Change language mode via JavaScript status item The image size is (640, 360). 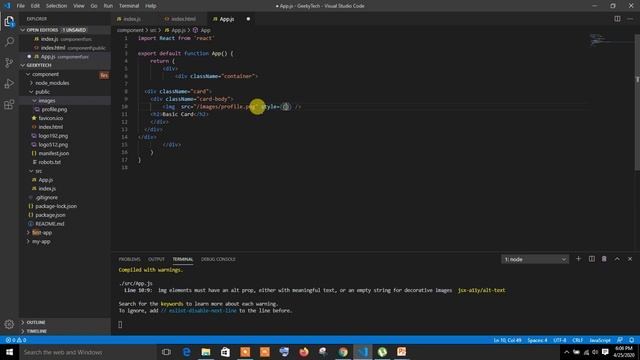pos(600,340)
